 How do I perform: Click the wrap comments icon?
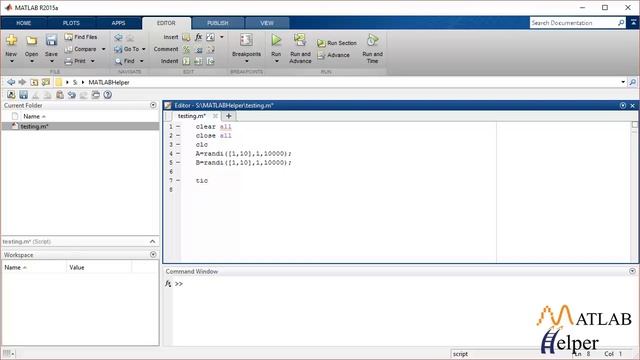pyautogui.click(x=211, y=49)
